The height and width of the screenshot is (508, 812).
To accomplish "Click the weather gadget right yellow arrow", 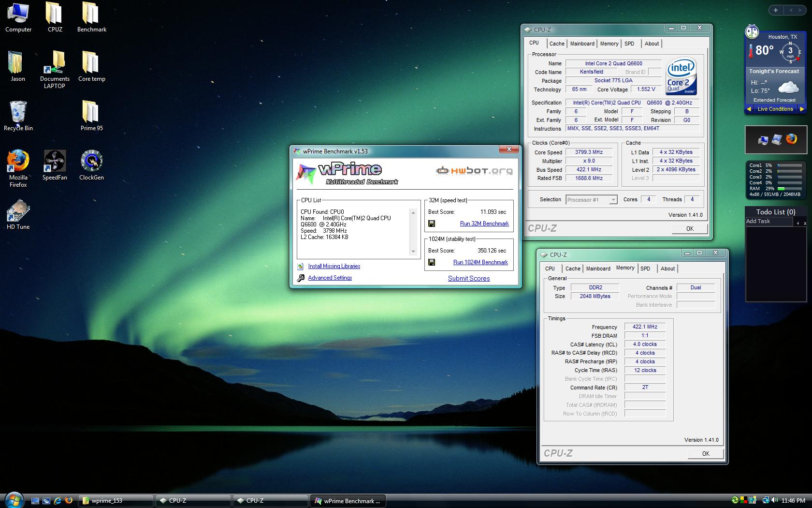I will coord(801,109).
